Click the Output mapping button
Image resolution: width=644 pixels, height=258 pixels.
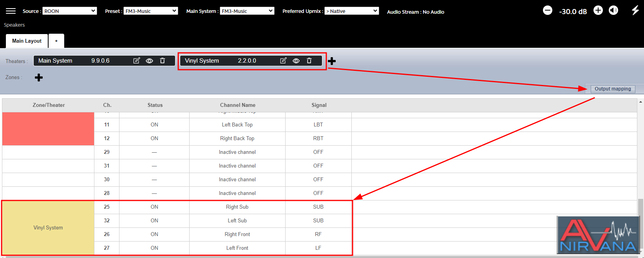pyautogui.click(x=613, y=89)
